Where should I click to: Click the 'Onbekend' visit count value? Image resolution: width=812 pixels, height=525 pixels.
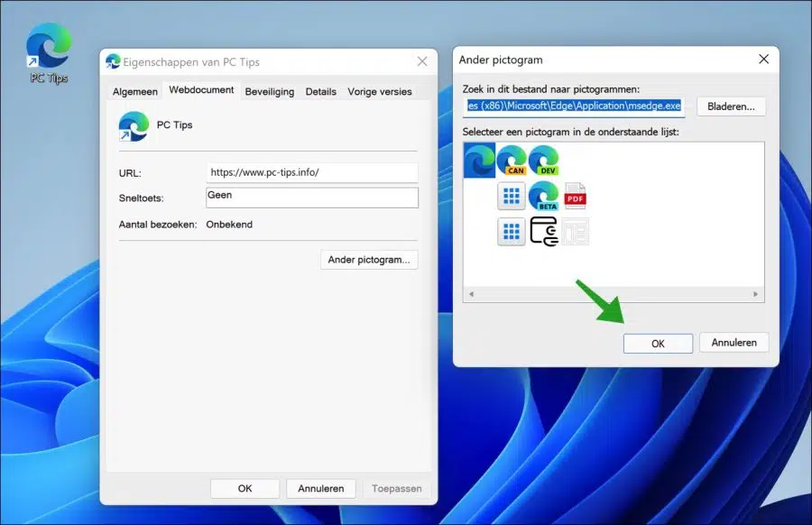click(x=229, y=225)
